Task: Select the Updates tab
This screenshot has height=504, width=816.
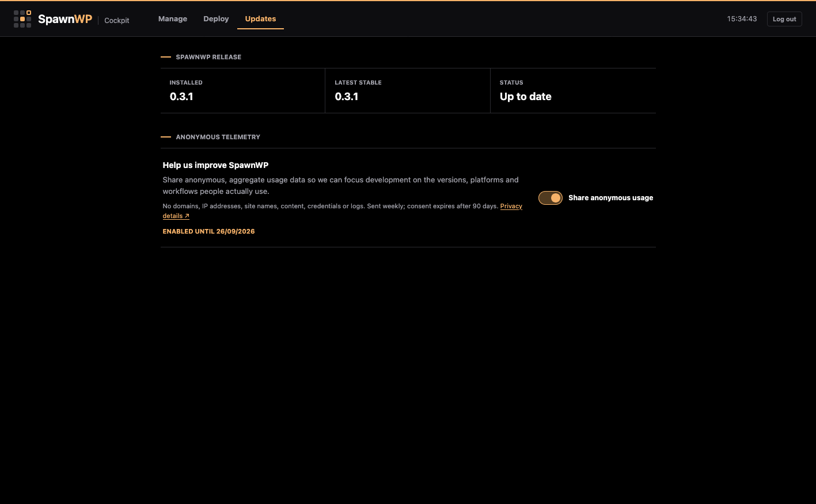Action: (x=260, y=19)
